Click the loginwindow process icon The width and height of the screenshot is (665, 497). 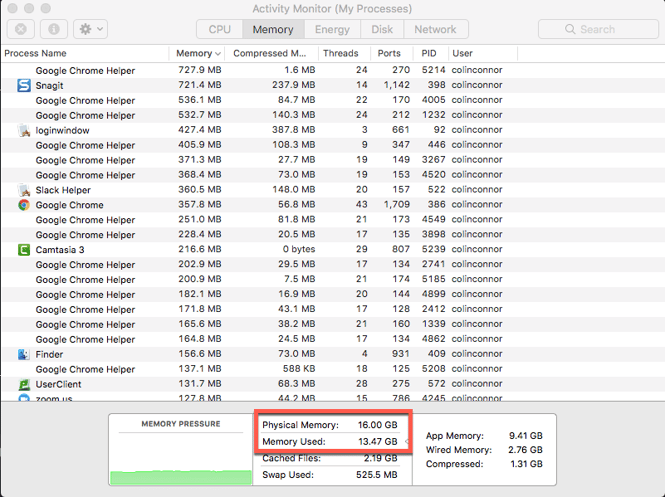click(24, 130)
